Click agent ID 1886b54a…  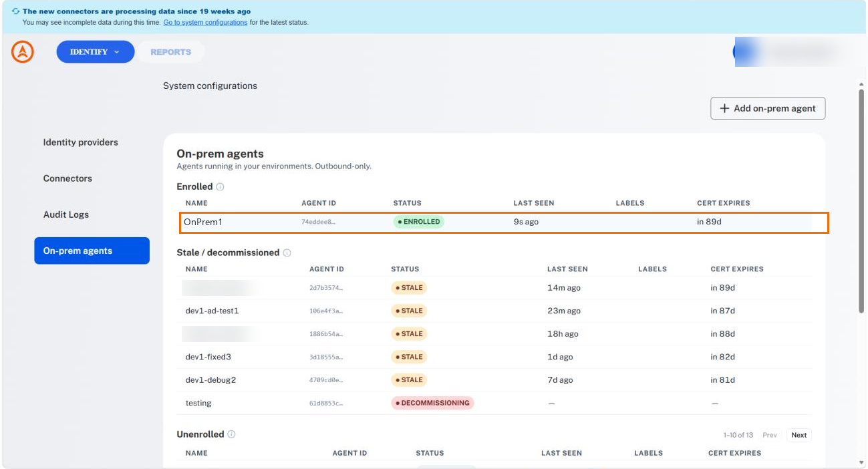coord(326,334)
